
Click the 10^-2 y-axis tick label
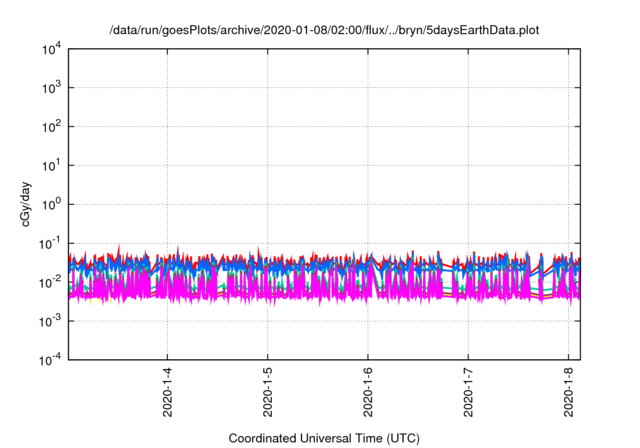50,282
